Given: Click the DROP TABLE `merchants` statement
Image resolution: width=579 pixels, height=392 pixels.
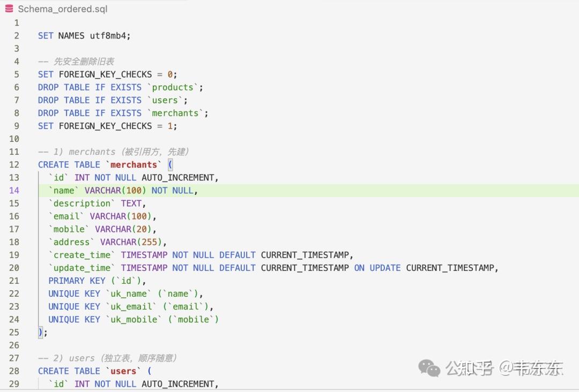Looking at the screenshot, I should point(122,113).
